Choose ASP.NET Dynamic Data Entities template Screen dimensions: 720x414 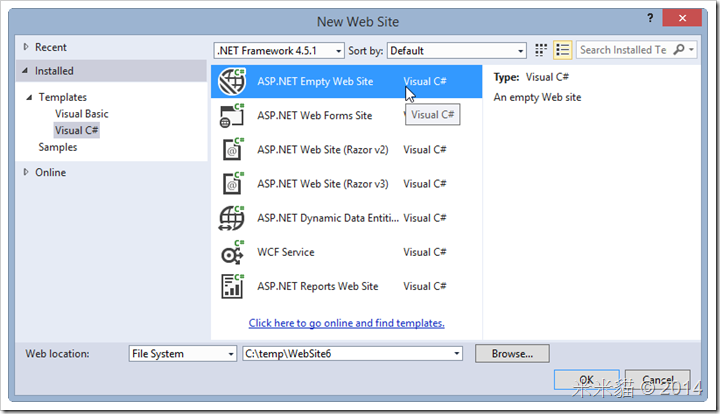(x=346, y=218)
